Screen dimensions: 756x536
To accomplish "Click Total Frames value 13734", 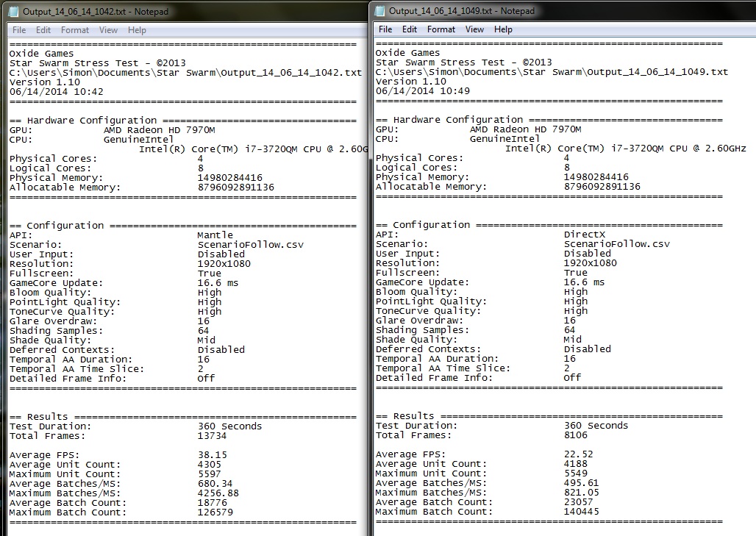I will tap(212, 436).
